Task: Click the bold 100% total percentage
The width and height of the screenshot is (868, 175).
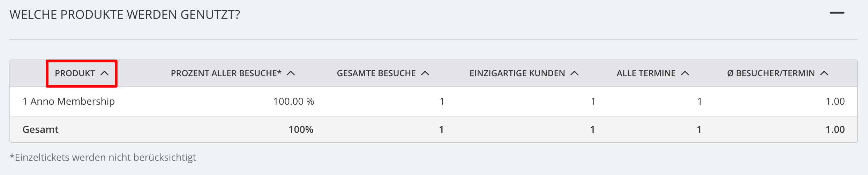Action: click(301, 130)
